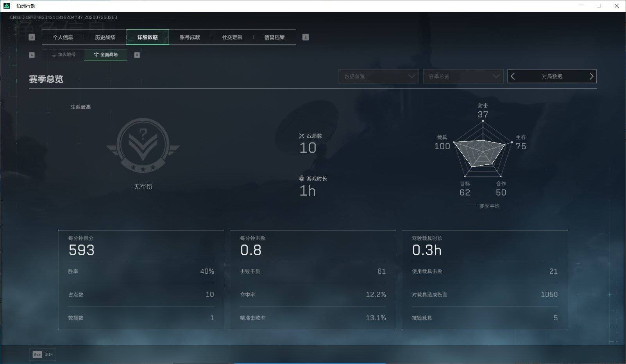
Task: Click the 生涯最高 label
Action: click(80, 107)
